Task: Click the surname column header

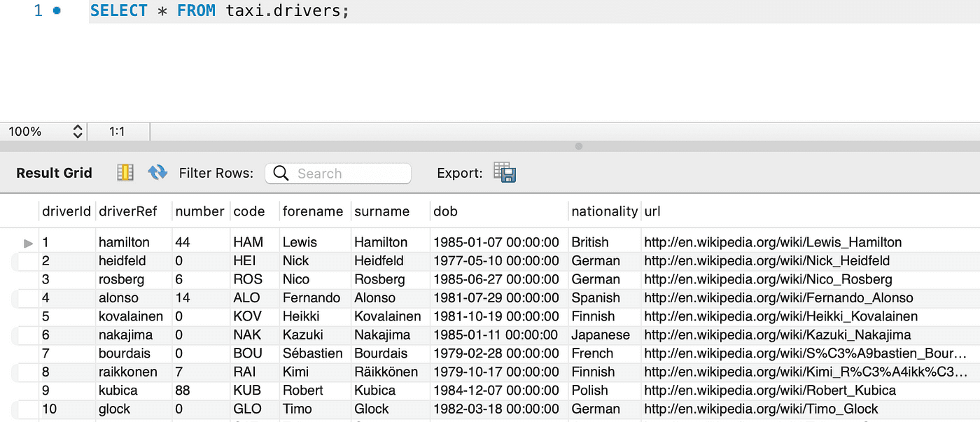Action: (x=381, y=211)
